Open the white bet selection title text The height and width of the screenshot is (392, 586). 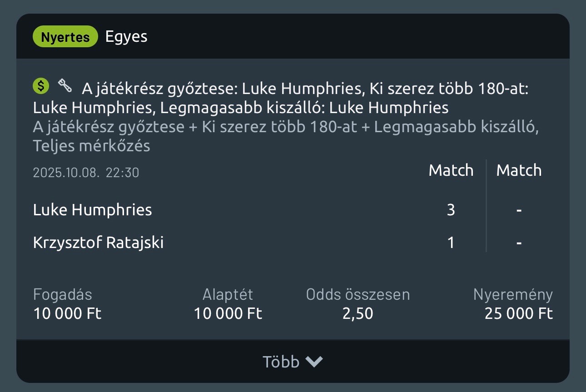[x=281, y=98]
